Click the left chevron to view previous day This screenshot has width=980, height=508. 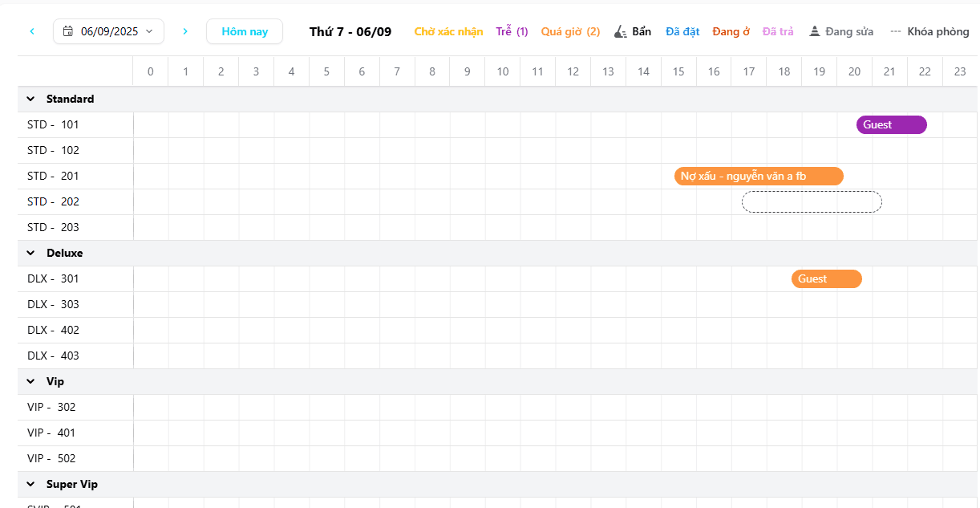[x=32, y=30]
